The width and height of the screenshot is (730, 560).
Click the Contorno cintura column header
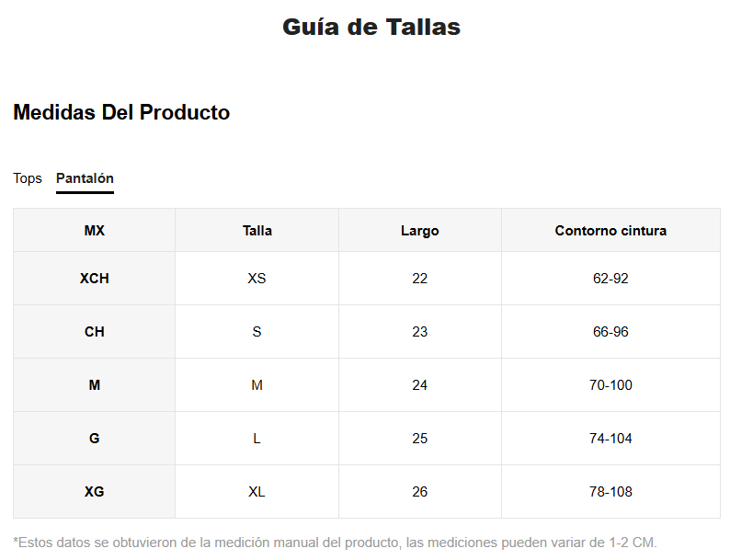(610, 231)
